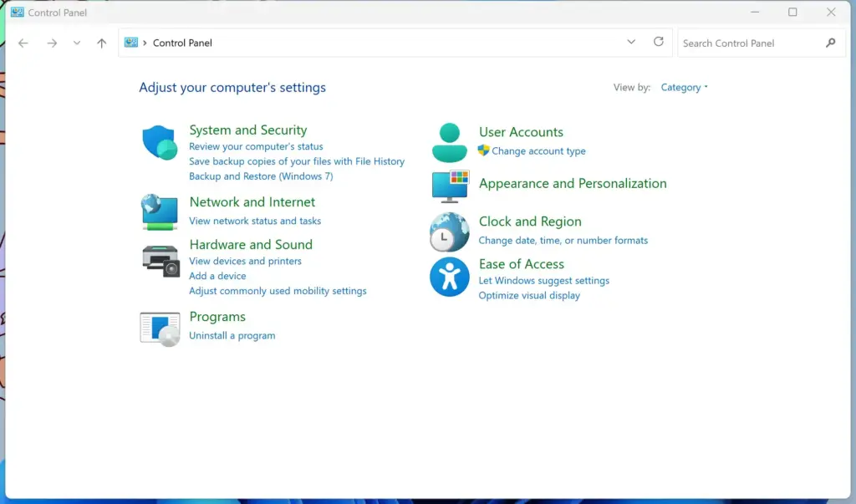Screen dimensions: 856x504
Task: Click the Clock and Region globe icon
Action: pos(449,232)
